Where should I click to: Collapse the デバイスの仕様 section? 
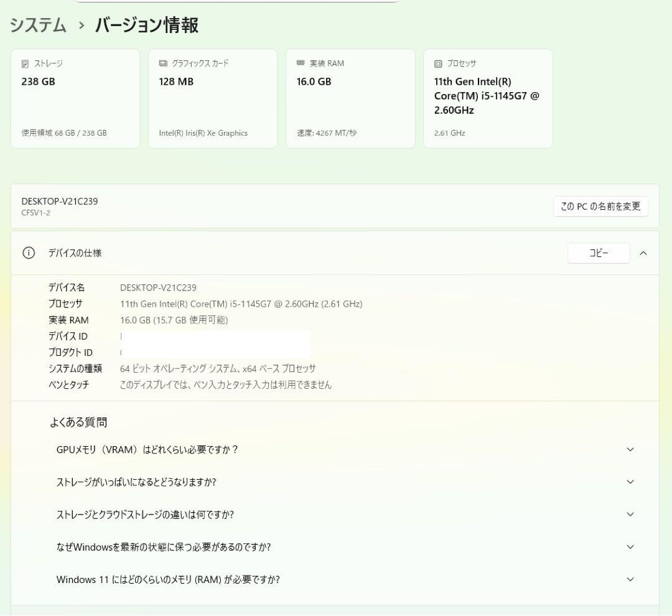coord(643,253)
